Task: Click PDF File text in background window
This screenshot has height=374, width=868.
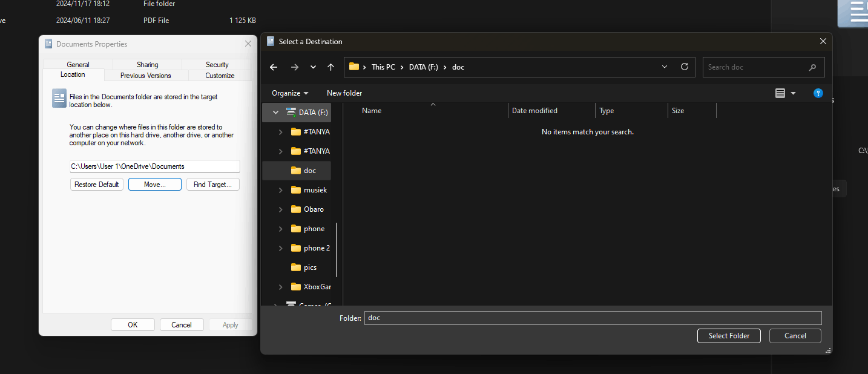Action: point(156,21)
